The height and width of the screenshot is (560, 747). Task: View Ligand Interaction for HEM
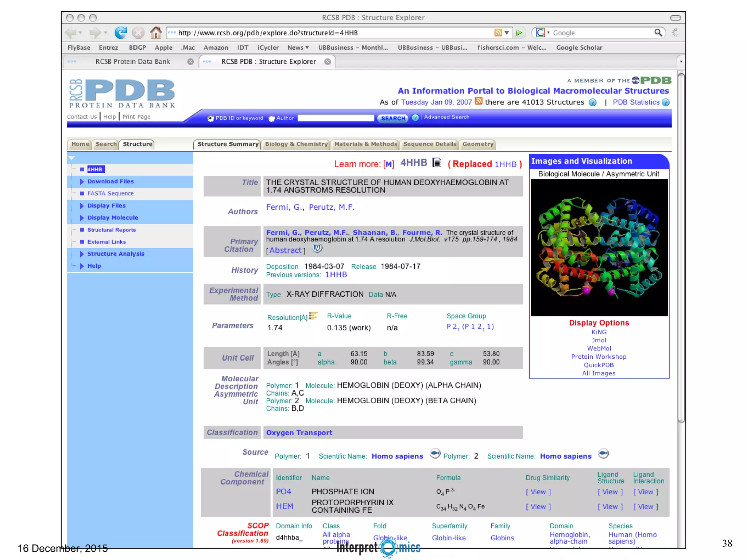tap(646, 507)
